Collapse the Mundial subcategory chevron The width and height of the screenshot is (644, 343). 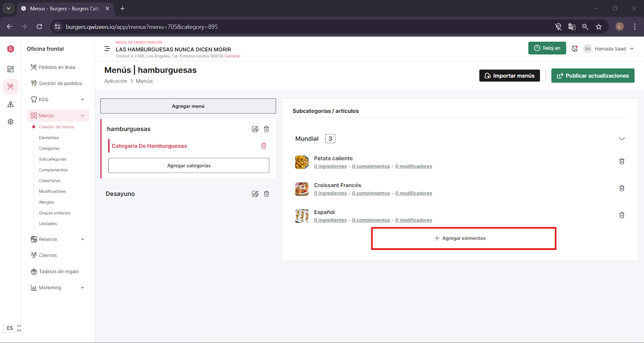(x=622, y=139)
